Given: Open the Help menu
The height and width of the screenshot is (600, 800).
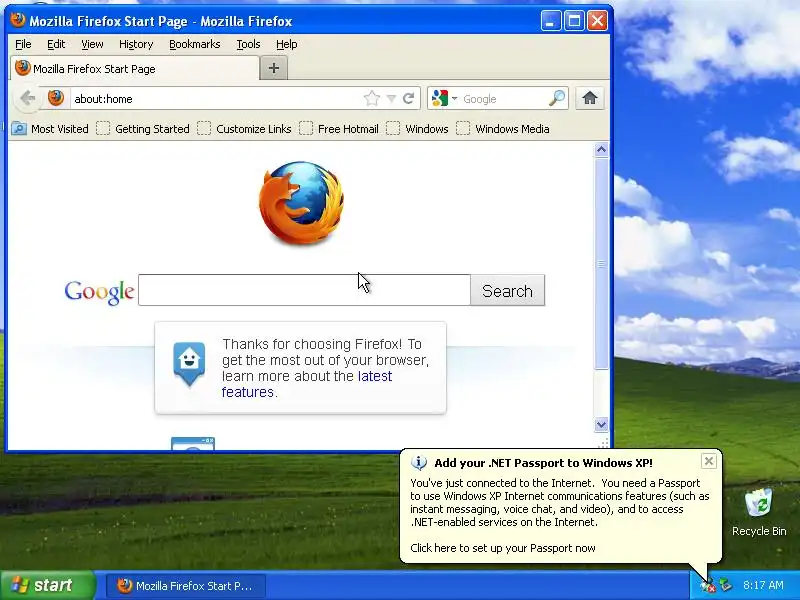Looking at the screenshot, I should (x=286, y=44).
